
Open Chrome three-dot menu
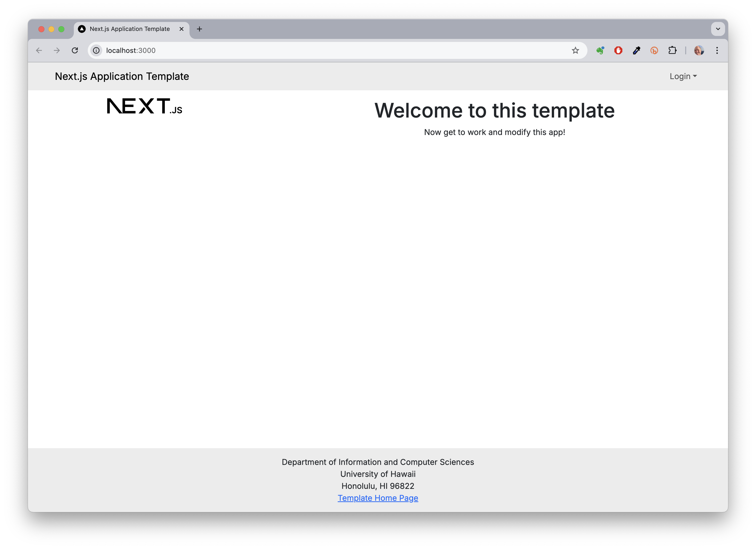717,50
